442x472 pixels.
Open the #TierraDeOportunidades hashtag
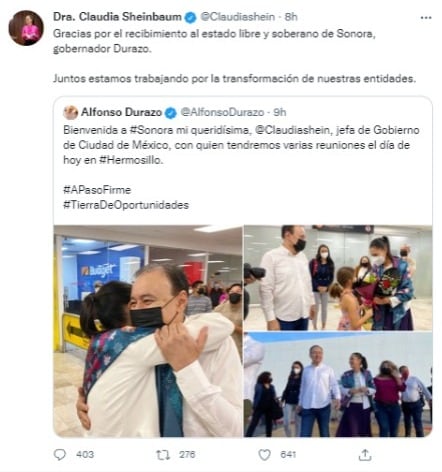pos(126,205)
